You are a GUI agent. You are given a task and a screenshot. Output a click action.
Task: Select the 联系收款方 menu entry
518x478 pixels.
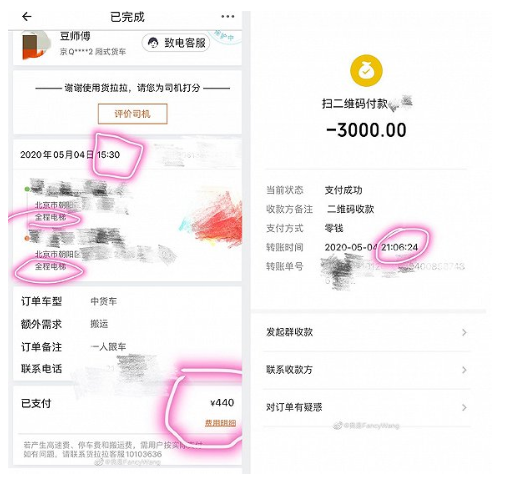366,370
